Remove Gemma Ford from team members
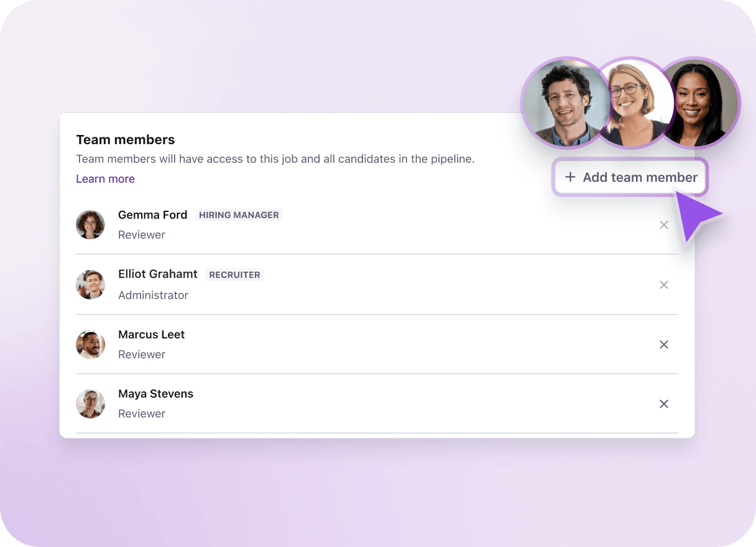Image resolution: width=756 pixels, height=547 pixels. point(664,225)
